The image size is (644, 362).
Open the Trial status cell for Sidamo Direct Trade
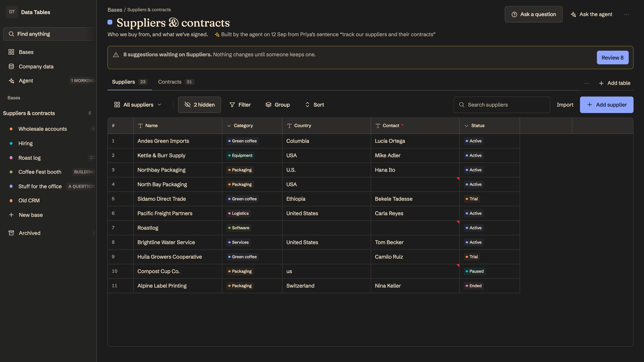click(x=489, y=199)
